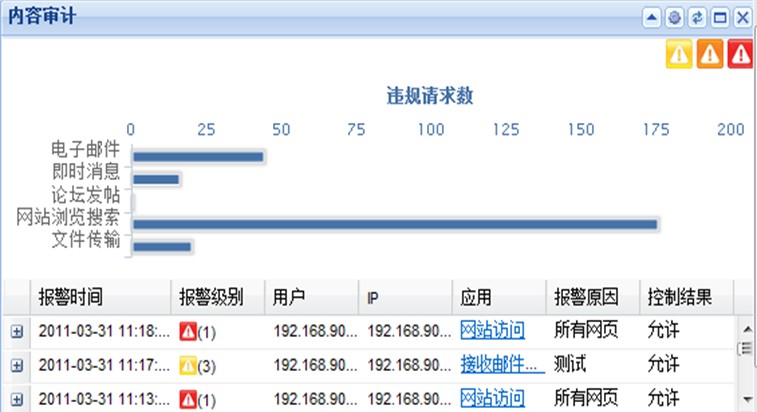The width and height of the screenshot is (757, 412).
Task: Select timestamp 2011-03-31 11:18 cell
Action: tap(104, 331)
